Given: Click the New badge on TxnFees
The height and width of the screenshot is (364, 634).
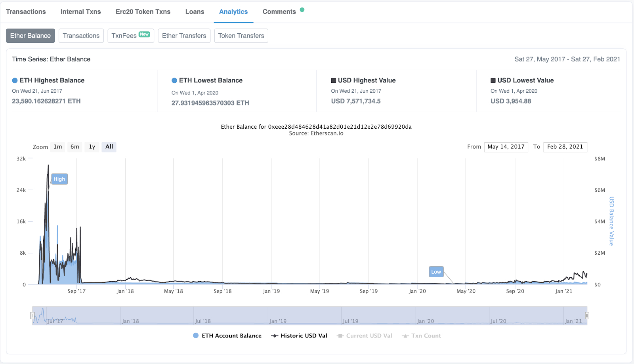Looking at the screenshot, I should coord(144,34).
